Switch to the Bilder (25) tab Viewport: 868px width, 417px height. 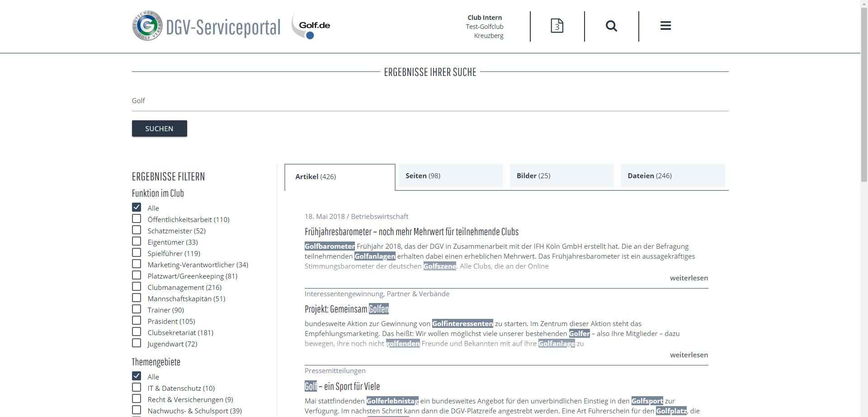click(x=561, y=175)
